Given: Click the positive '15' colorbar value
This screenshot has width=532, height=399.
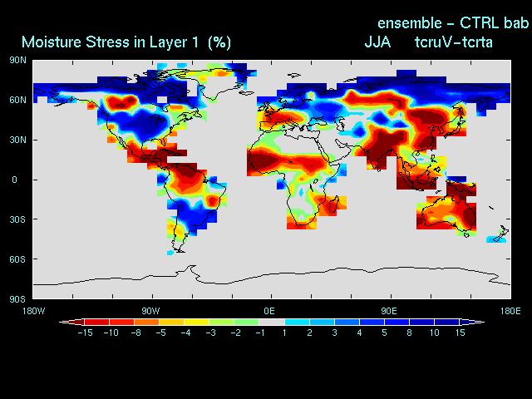Looking at the screenshot, I should [x=460, y=332].
